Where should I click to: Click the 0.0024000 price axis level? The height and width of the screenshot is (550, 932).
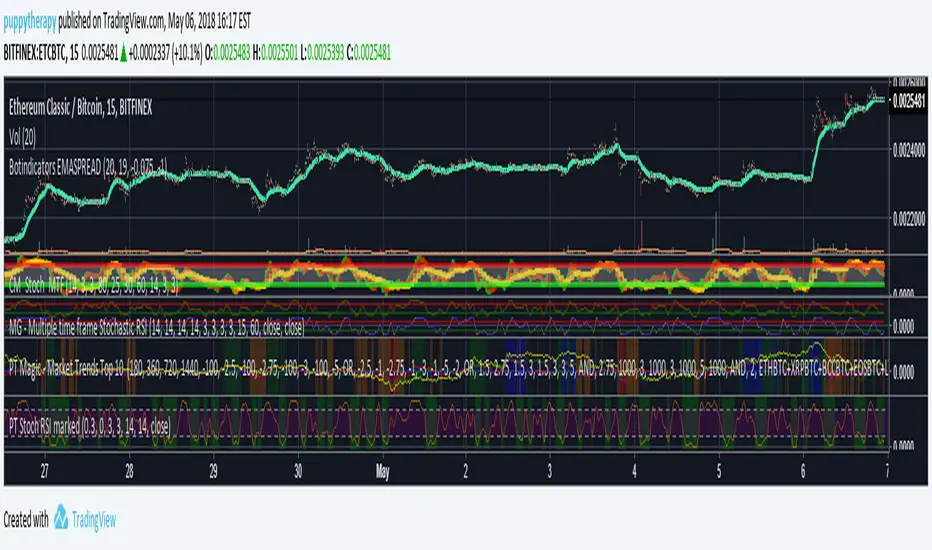(x=909, y=148)
